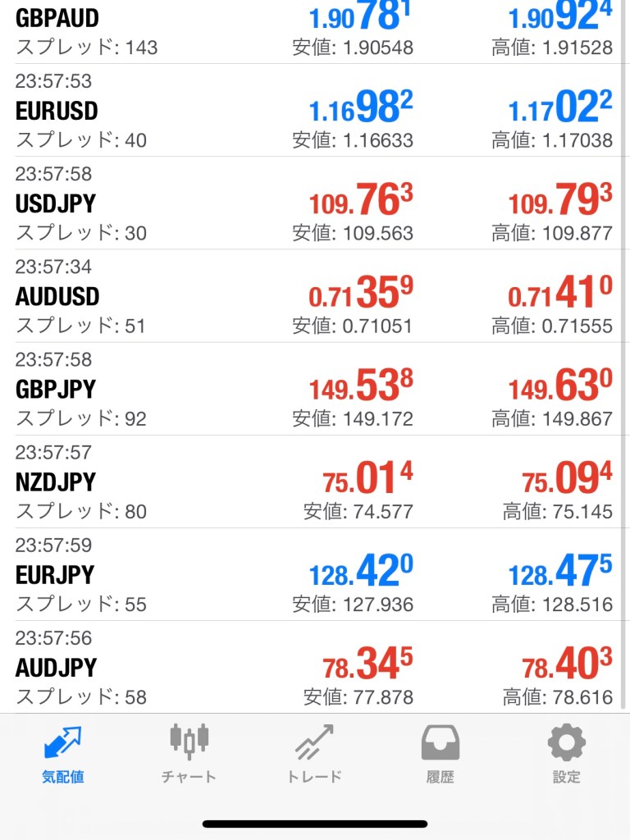Tap GBPJPY ask price 149.630
The height and width of the screenshot is (840, 630).
click(560, 386)
